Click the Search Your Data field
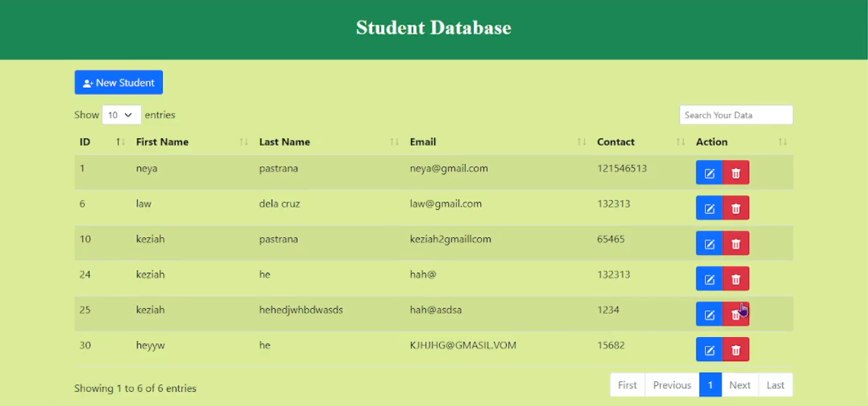 736,115
